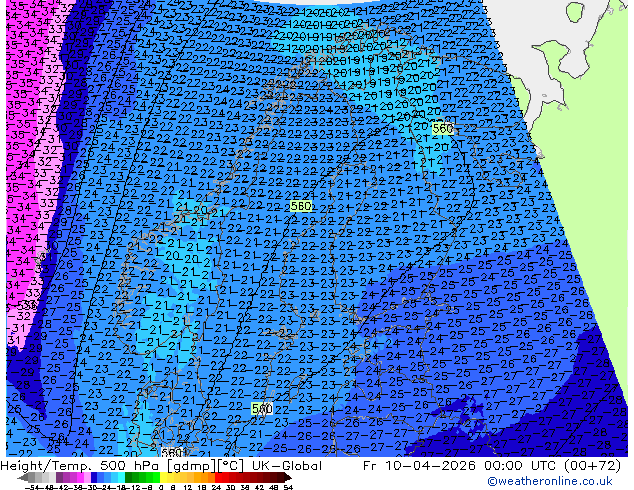Click the dark brown right legend arrow

pos(288,477)
